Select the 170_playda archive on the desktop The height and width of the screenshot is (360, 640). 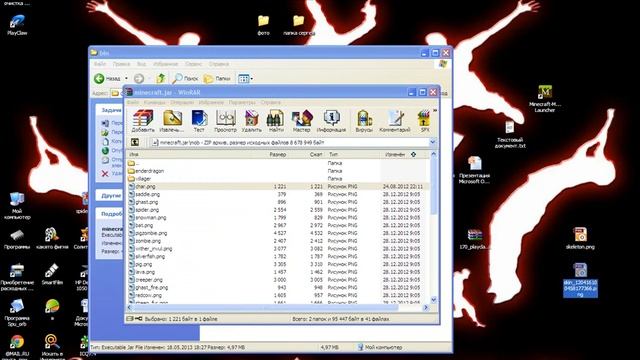pyautogui.click(x=474, y=239)
